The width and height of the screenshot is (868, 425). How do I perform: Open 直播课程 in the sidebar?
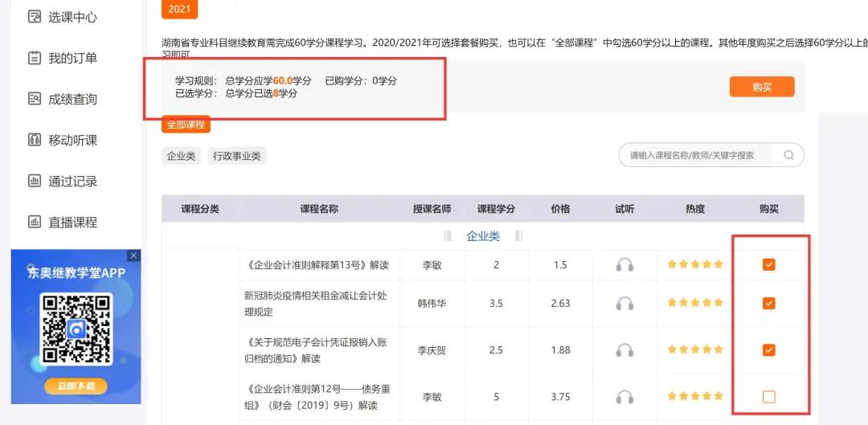(72, 223)
